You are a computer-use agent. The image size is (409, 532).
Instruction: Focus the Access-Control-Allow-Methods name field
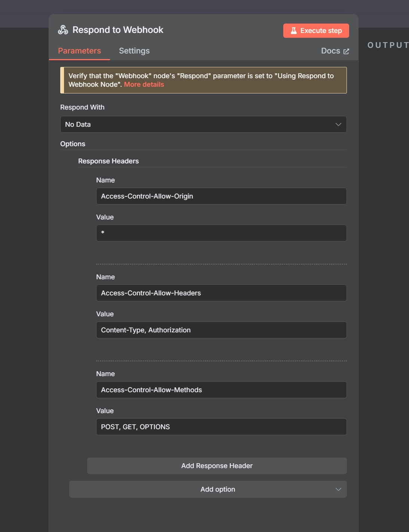coord(221,390)
